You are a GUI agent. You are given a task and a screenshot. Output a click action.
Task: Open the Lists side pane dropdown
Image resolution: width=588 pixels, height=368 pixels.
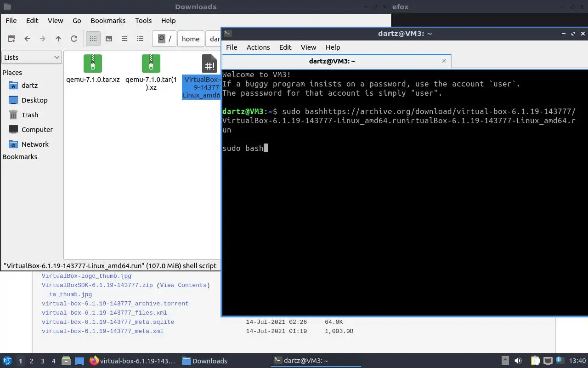(32, 57)
